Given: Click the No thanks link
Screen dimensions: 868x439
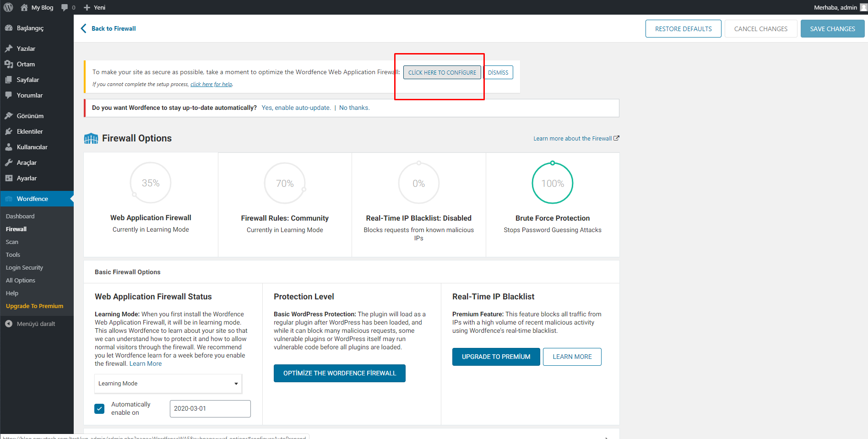Looking at the screenshot, I should point(354,108).
